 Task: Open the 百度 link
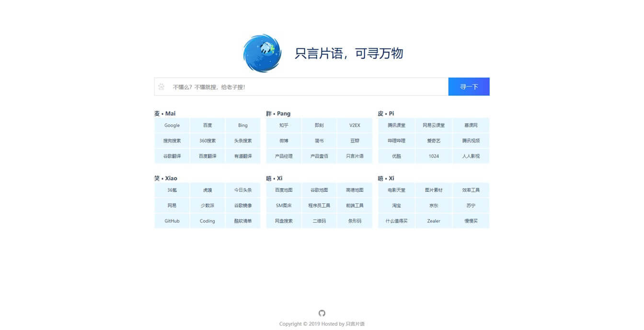[x=207, y=125]
